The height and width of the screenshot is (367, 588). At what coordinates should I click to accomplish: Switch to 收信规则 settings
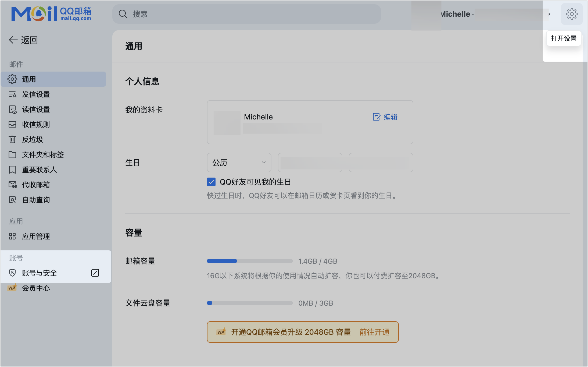tap(36, 125)
